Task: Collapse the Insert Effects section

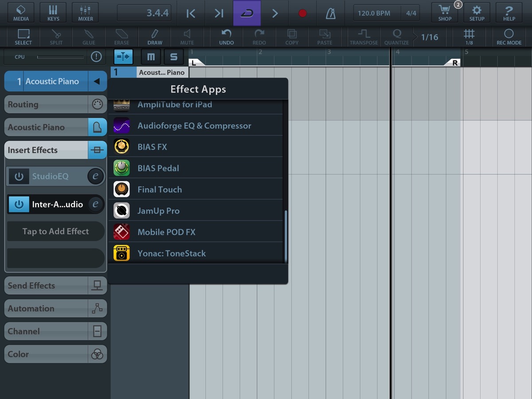Action: click(x=56, y=150)
